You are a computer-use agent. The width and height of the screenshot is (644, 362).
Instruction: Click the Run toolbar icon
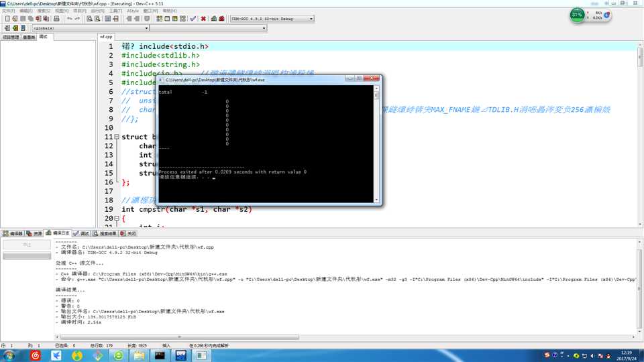pos(167,19)
